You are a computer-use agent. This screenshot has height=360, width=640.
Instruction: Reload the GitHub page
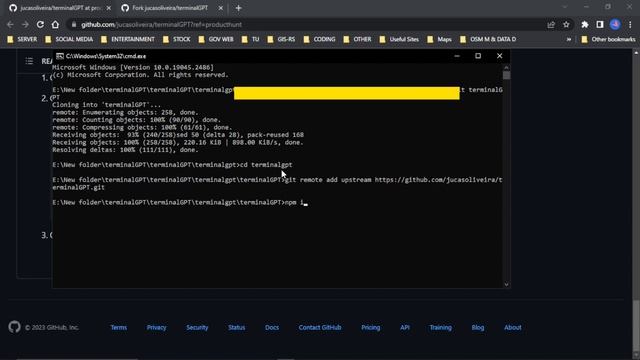pyautogui.click(x=40, y=24)
